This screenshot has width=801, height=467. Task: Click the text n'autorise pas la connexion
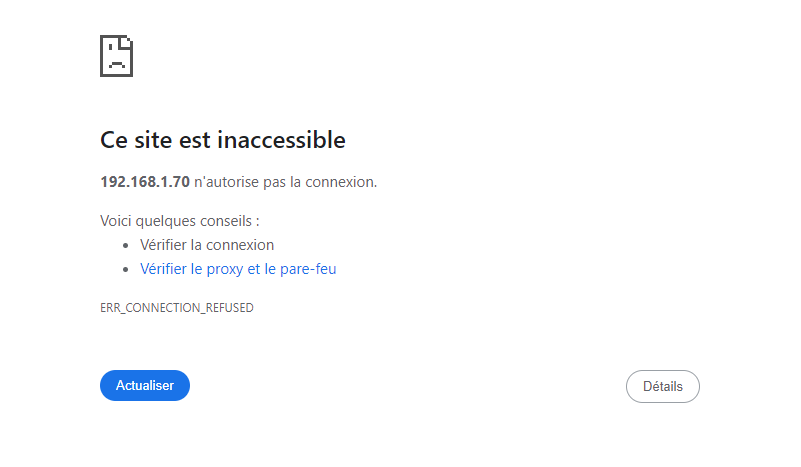pyautogui.click(x=286, y=182)
